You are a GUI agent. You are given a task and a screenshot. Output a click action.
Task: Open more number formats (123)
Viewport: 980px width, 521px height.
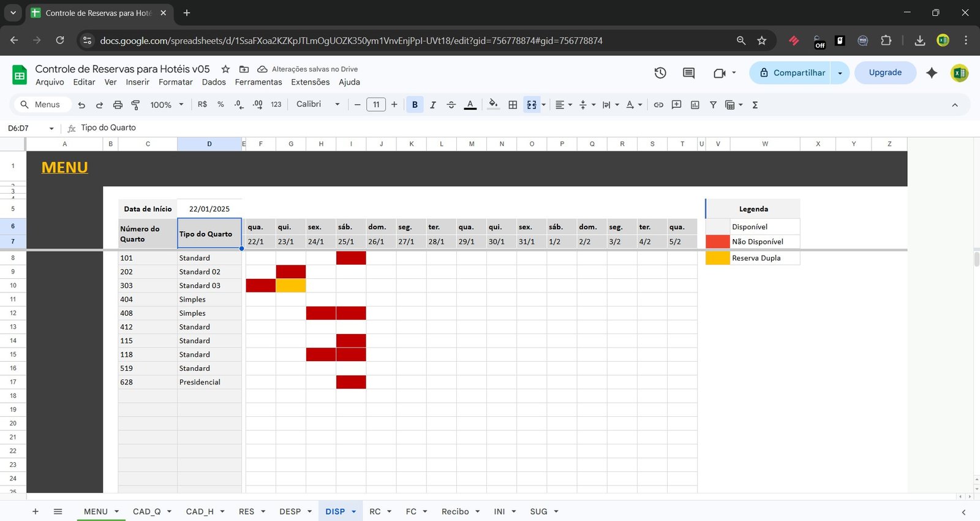point(276,105)
